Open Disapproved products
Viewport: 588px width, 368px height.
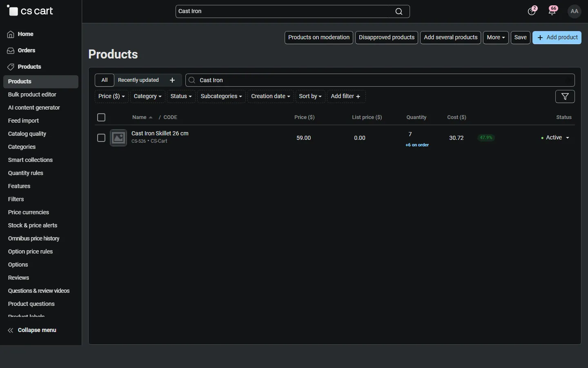(x=387, y=38)
